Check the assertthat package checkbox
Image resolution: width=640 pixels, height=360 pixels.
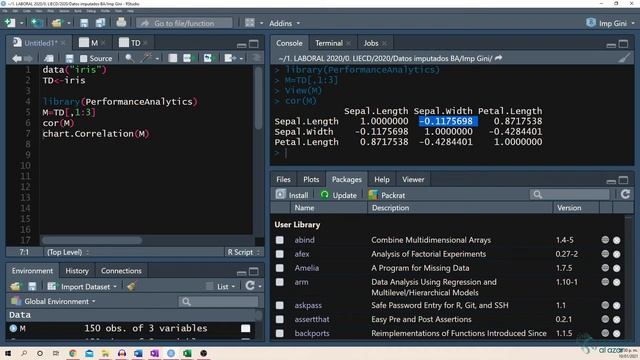coord(280,319)
